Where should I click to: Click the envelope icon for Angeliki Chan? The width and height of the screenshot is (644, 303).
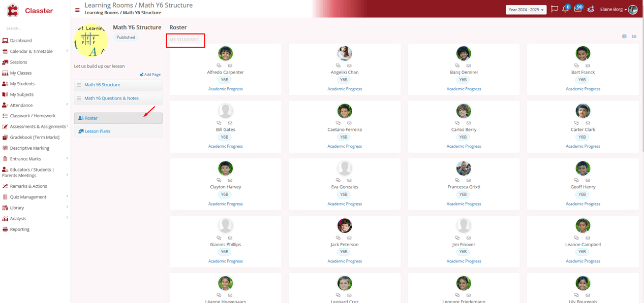pyautogui.click(x=349, y=65)
